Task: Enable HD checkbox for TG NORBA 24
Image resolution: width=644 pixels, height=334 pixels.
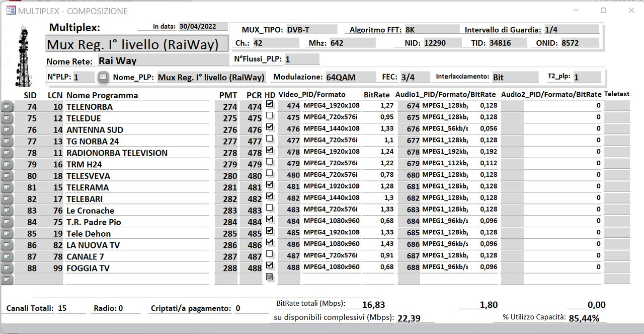Action: click(270, 139)
